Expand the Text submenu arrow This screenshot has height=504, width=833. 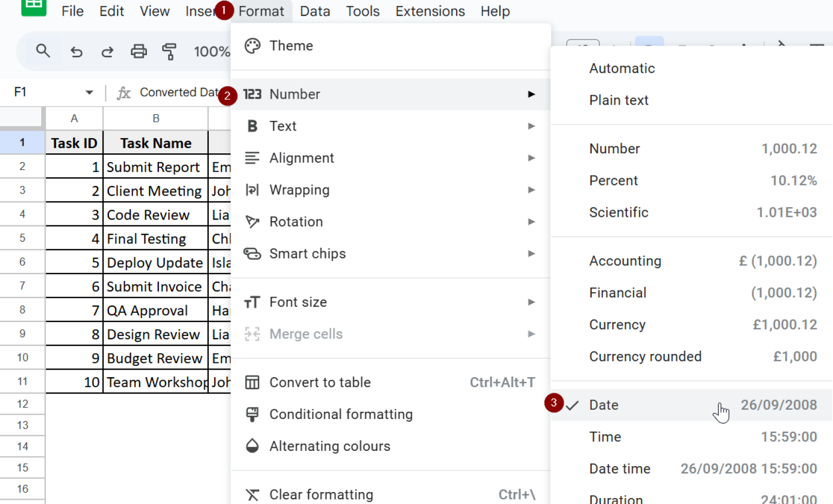click(531, 126)
